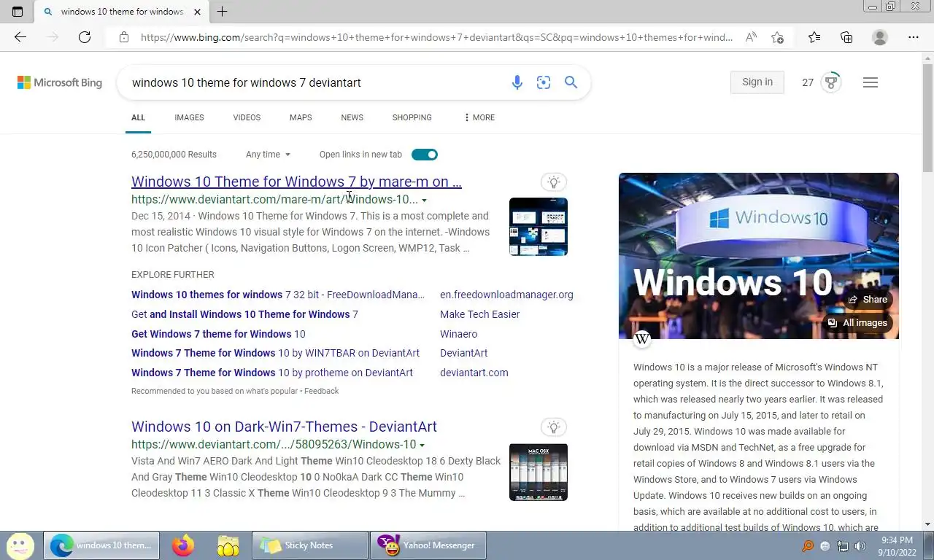Open the network tray icon
The height and width of the screenshot is (560, 934).
(x=843, y=546)
